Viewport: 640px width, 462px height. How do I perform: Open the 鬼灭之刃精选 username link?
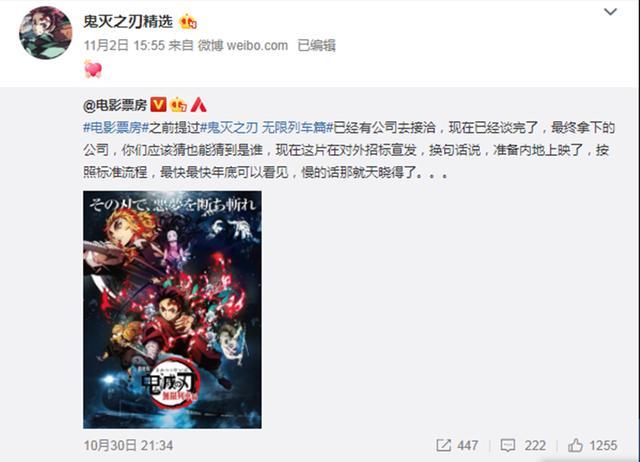(x=128, y=21)
